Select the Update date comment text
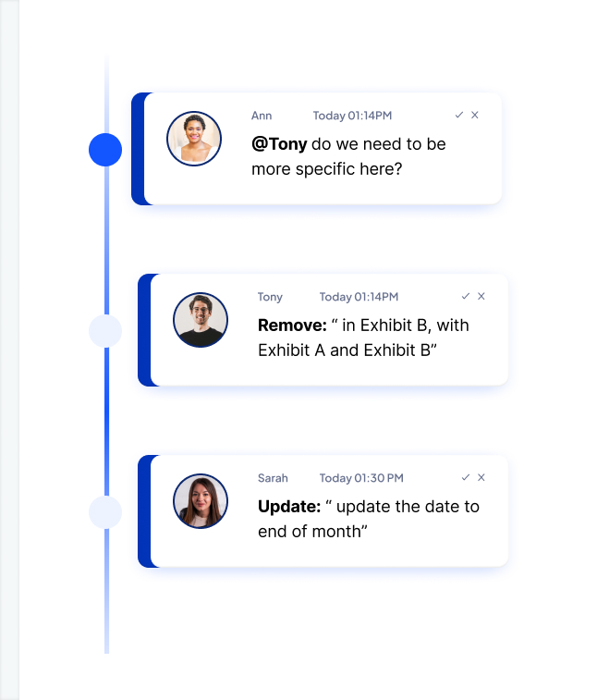Image resolution: width=597 pixels, height=700 pixels. (369, 519)
